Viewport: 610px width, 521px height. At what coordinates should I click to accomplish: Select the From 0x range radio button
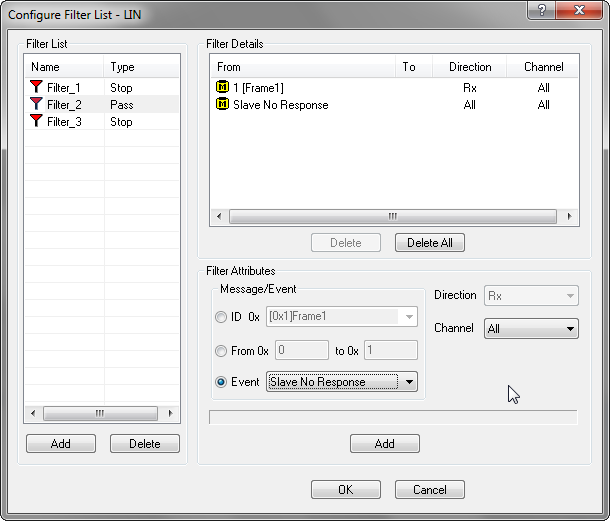pos(221,351)
